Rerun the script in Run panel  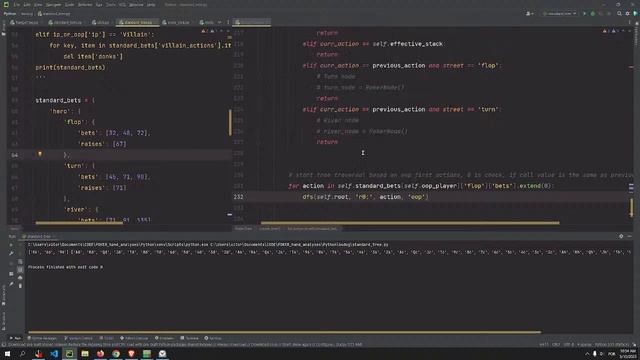tap(11, 244)
